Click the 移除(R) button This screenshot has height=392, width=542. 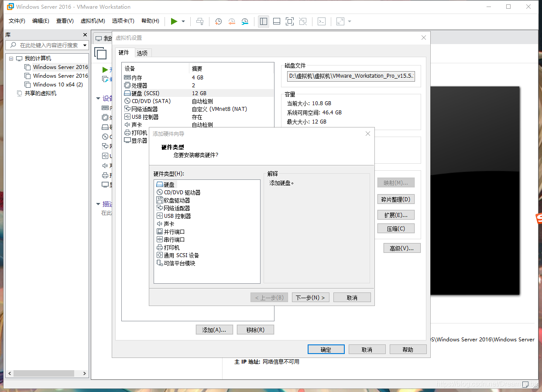[255, 330]
